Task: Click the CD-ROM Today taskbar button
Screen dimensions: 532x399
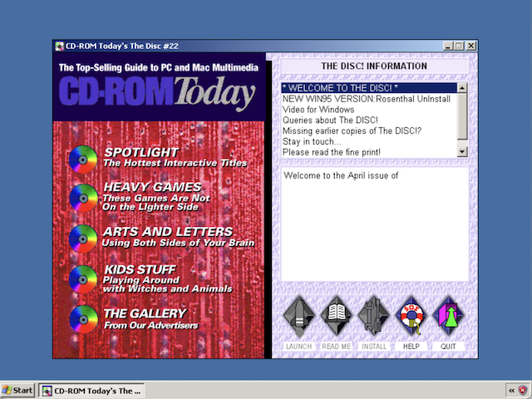Action: [x=91, y=391]
